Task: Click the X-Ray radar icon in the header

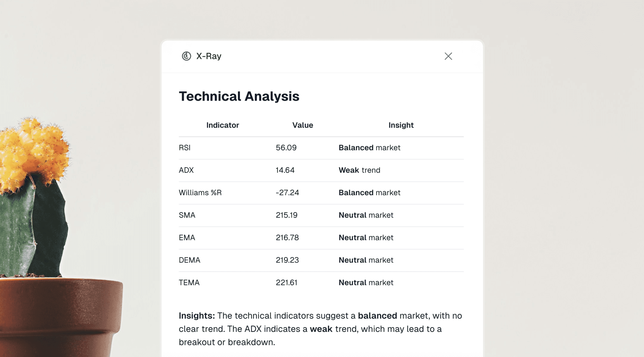Action: tap(186, 56)
